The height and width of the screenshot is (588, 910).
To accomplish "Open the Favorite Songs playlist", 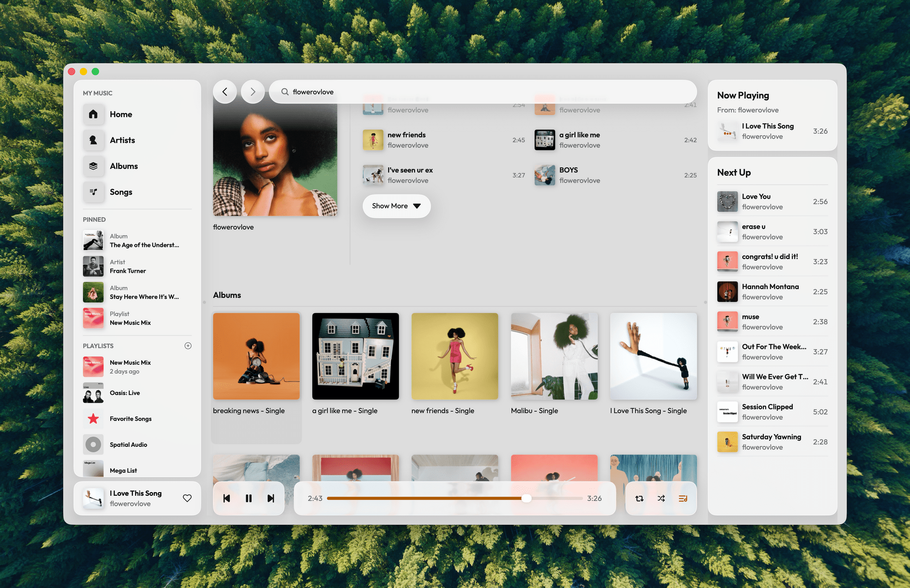I will click(131, 419).
